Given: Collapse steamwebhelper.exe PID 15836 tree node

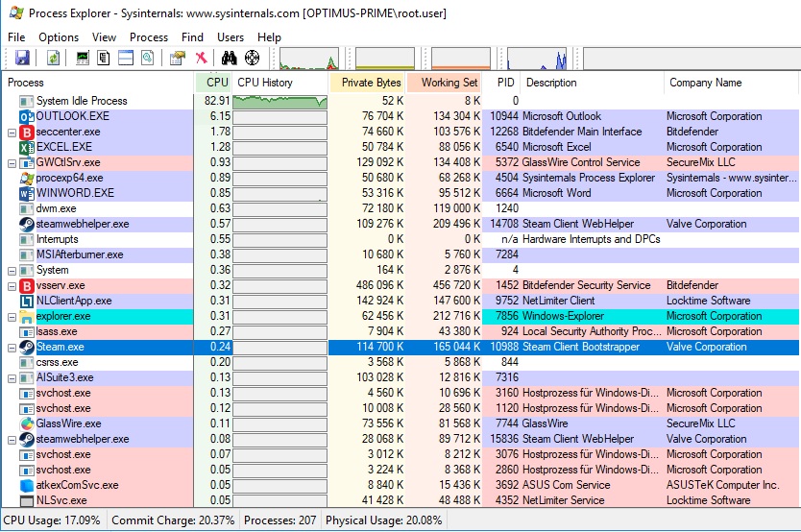Looking at the screenshot, I should 12,440.
